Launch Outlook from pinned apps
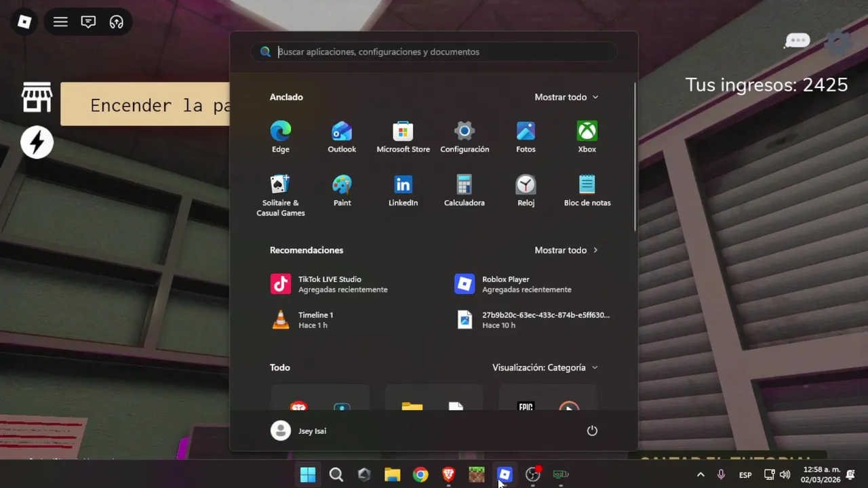This screenshot has width=868, height=488. coord(342,137)
